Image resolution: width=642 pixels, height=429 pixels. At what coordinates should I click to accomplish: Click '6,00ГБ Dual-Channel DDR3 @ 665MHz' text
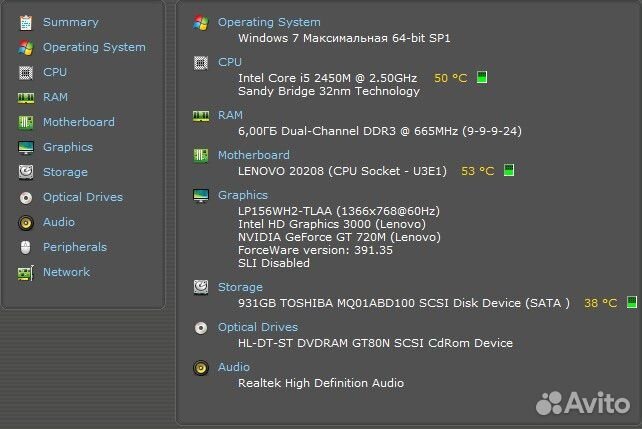point(348,131)
